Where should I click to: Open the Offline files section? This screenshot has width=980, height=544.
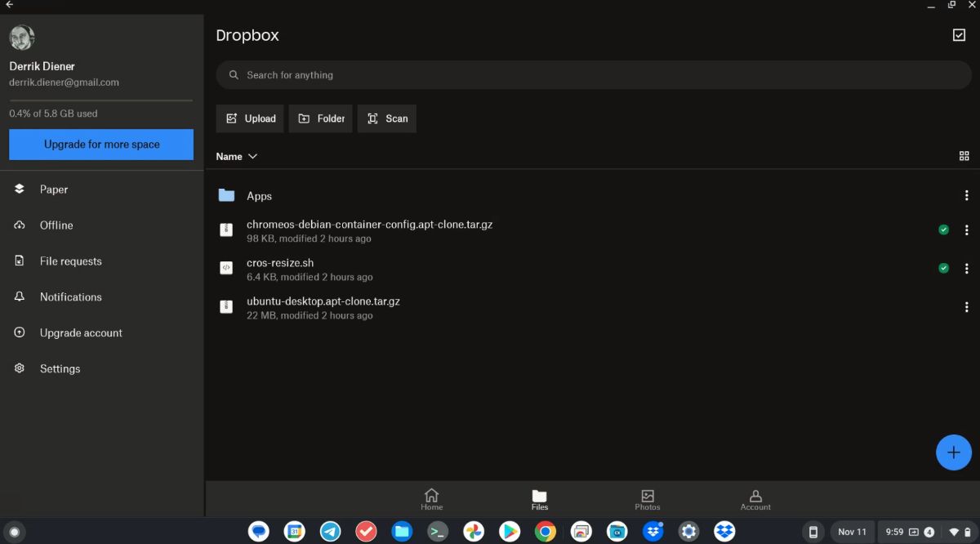coord(56,225)
